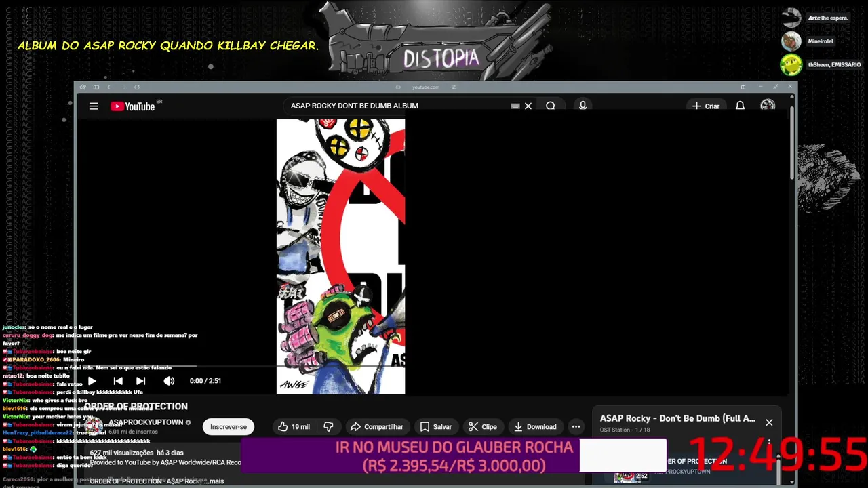Reload the page in the browser toolbar
The height and width of the screenshot is (488, 868).
pyautogui.click(x=137, y=87)
